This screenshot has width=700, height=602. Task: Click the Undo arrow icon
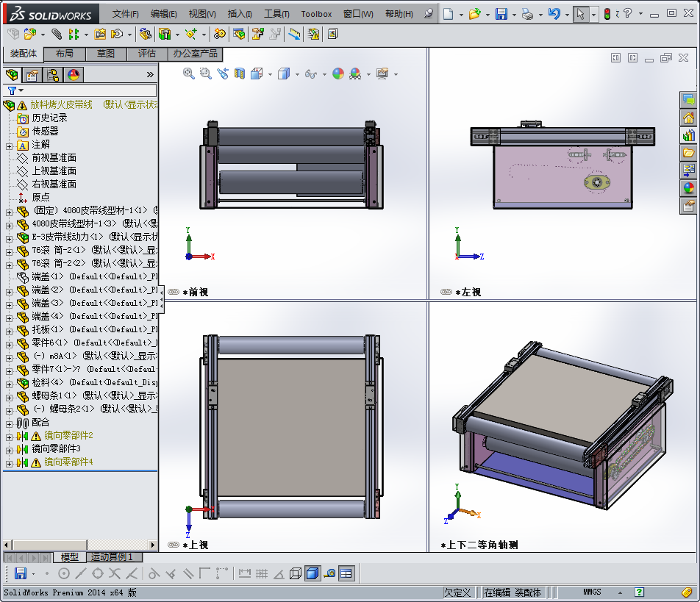[x=554, y=14]
